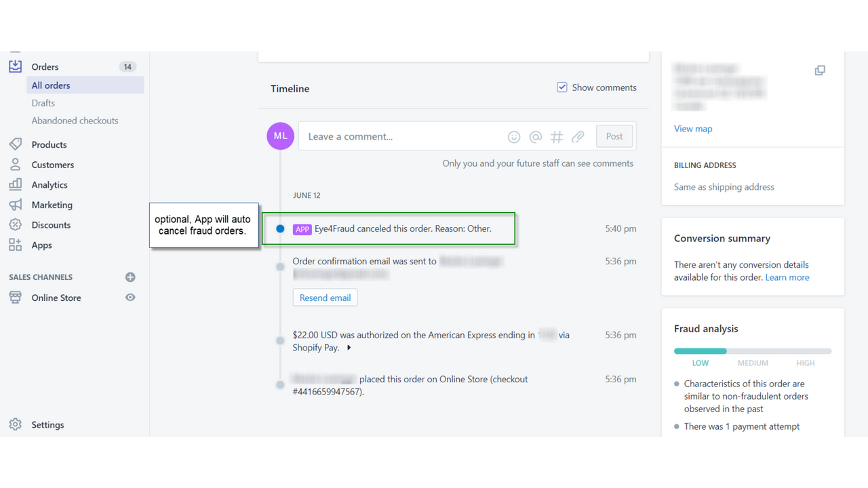Click the Conversion summary heading

point(722,239)
